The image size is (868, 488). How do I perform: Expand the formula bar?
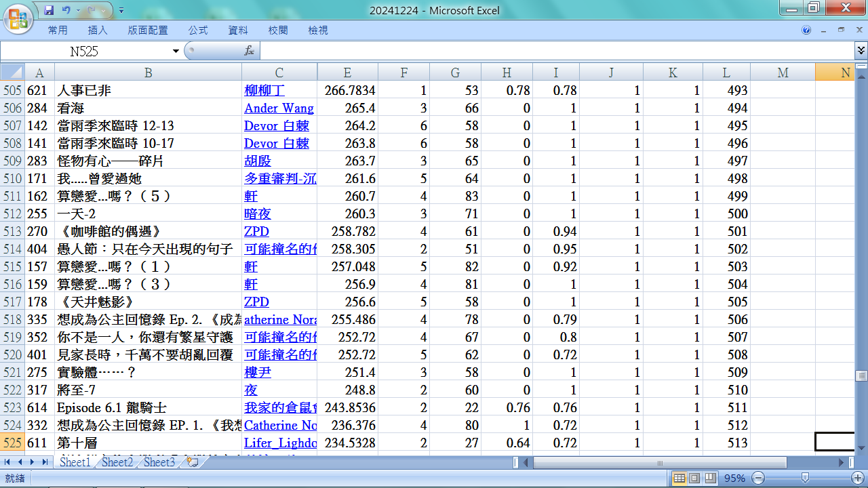tap(861, 51)
